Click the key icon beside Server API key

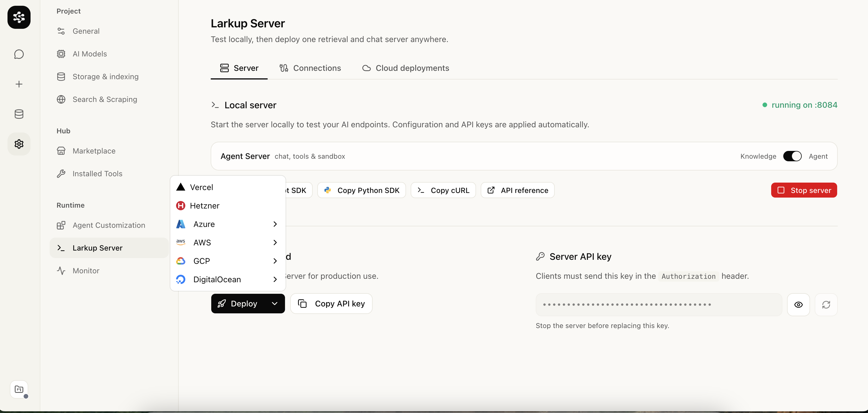click(540, 256)
